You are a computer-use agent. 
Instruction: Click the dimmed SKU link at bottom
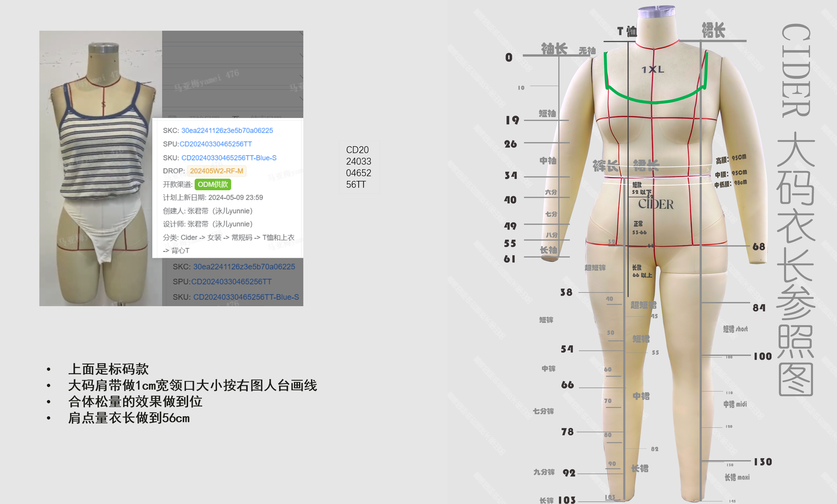coord(246,297)
